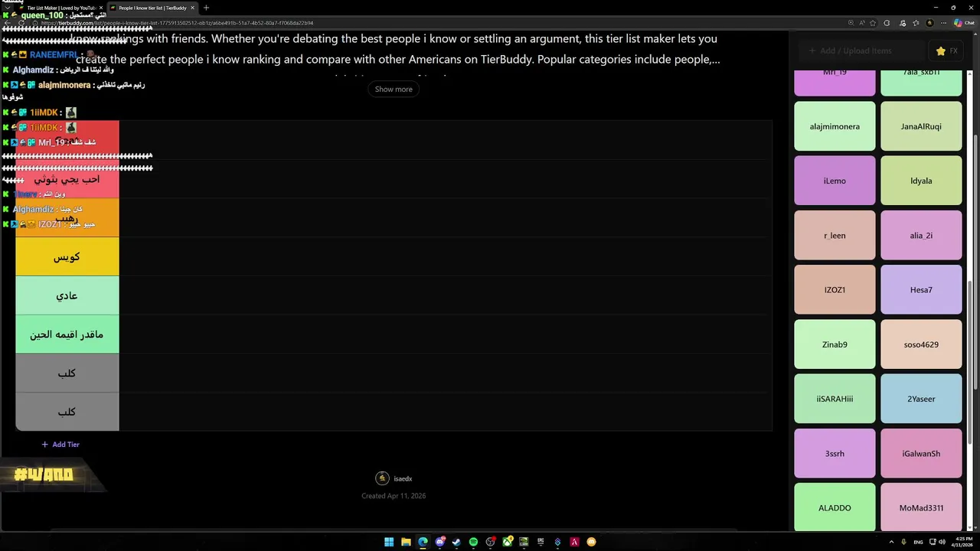Click the Add Tier button

pos(60,445)
